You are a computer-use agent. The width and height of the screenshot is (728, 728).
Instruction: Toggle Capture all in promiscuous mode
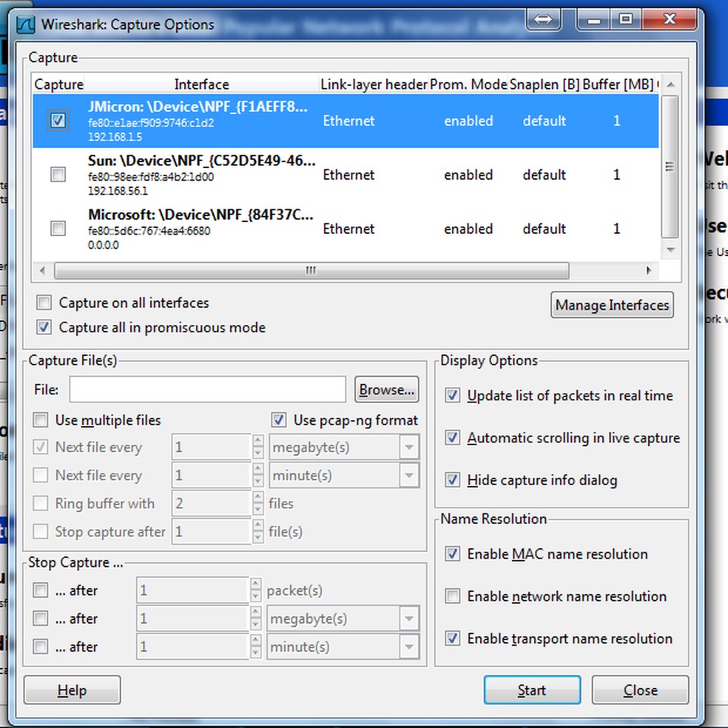tap(44, 327)
